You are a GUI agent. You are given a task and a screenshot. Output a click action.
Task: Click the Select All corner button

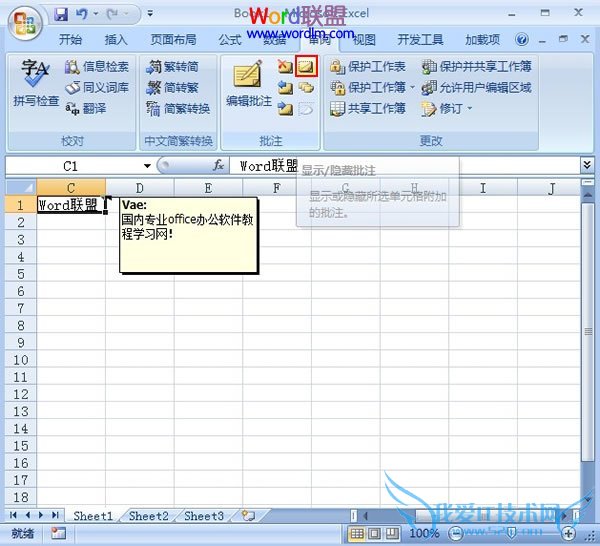pos(21,187)
